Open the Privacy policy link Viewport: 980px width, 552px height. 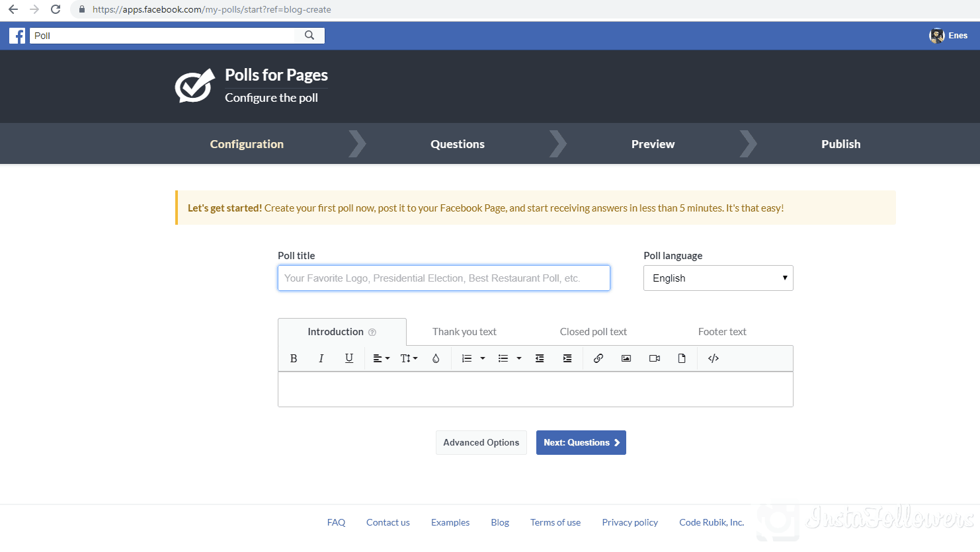(x=630, y=522)
